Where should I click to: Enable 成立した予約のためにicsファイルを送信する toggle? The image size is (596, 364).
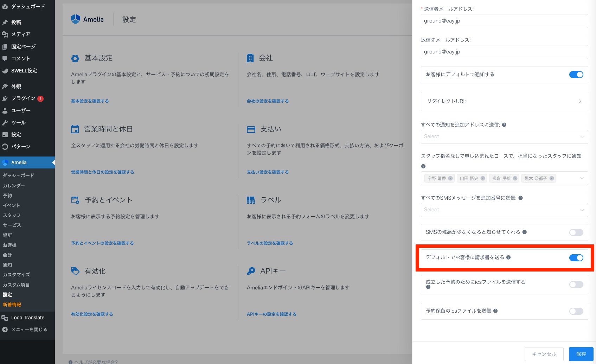tap(576, 285)
